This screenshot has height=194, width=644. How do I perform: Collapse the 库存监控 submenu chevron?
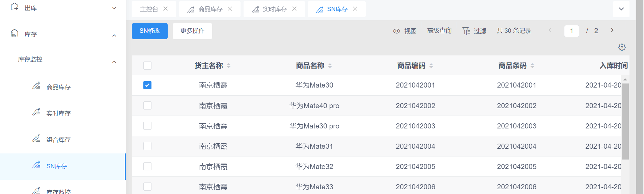point(114,62)
